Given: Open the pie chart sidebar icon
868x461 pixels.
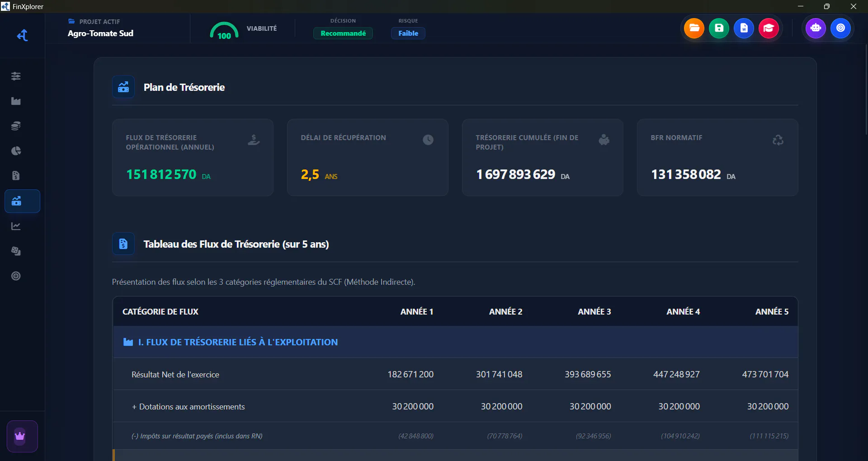Looking at the screenshot, I should tap(16, 151).
